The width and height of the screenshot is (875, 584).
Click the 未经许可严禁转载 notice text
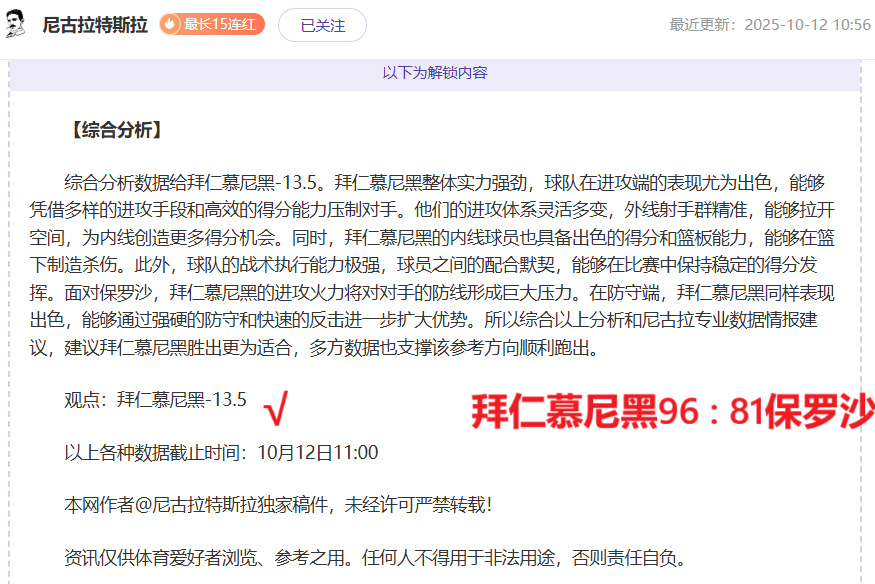tap(432, 505)
